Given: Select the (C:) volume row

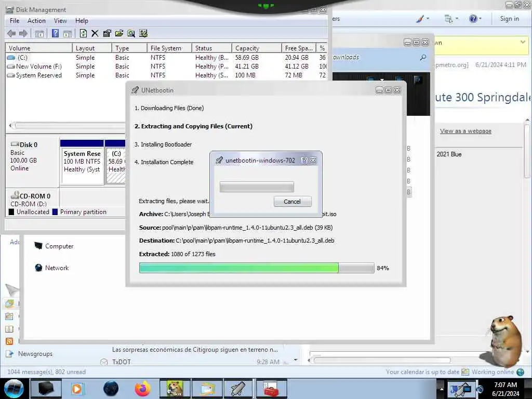Looking at the screenshot, I should coord(166,57).
